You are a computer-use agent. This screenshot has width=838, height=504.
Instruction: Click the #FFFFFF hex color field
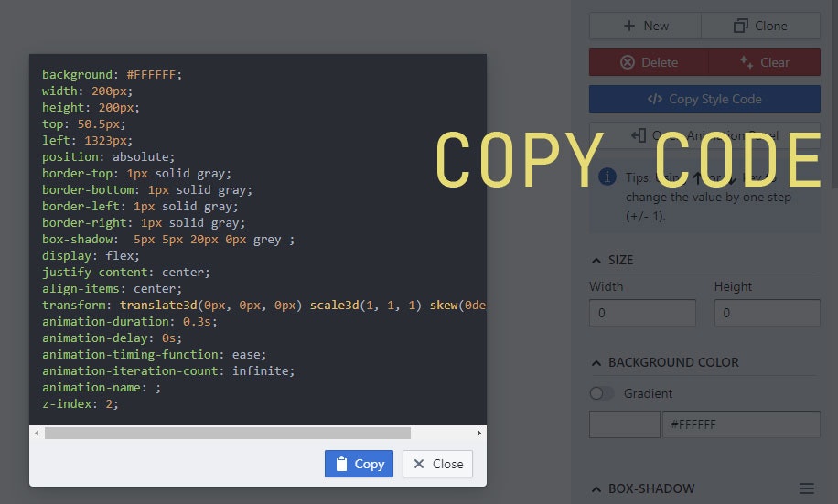point(741,424)
